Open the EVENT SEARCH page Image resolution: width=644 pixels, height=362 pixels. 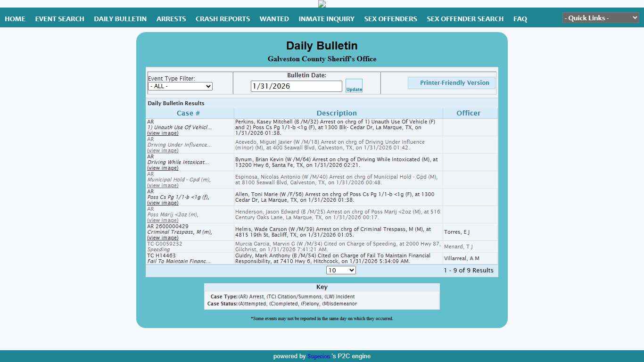[x=60, y=19]
